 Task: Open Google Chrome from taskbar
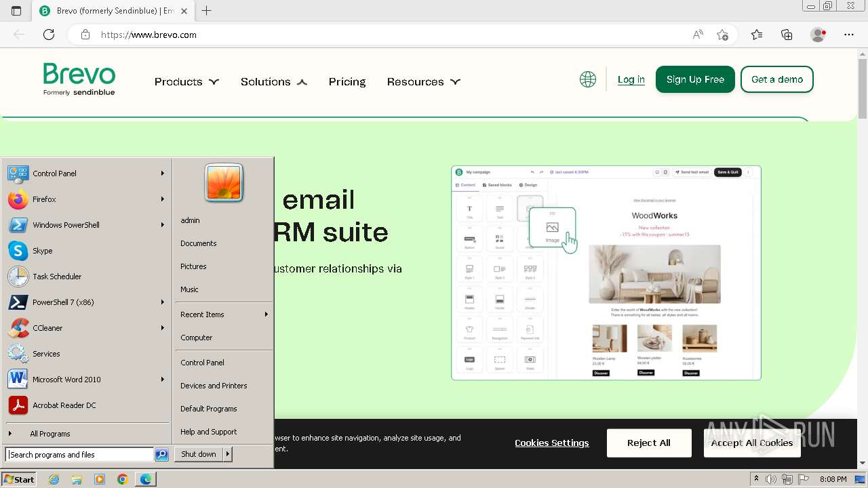pos(122,479)
